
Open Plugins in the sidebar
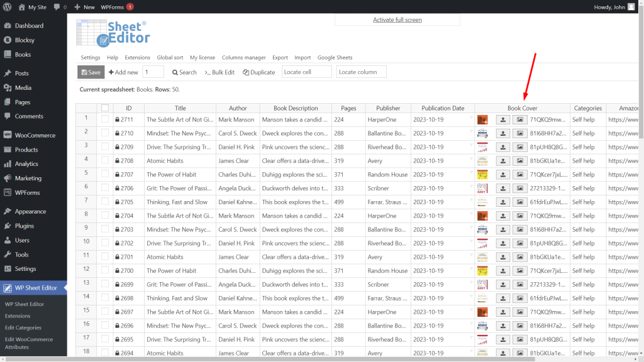click(x=25, y=226)
